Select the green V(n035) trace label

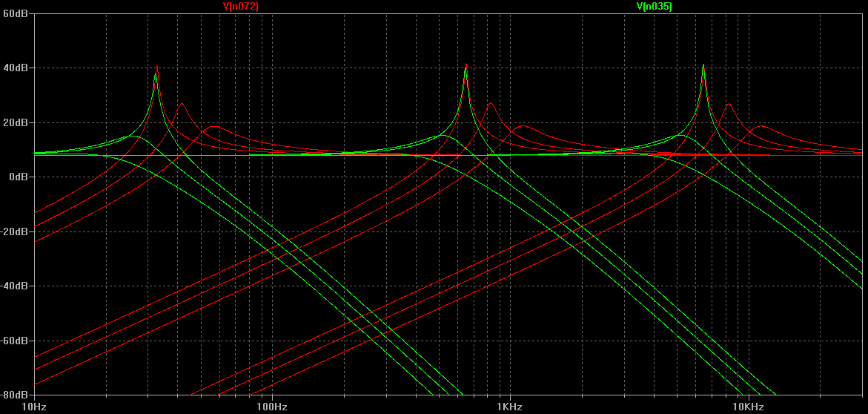pyautogui.click(x=655, y=6)
